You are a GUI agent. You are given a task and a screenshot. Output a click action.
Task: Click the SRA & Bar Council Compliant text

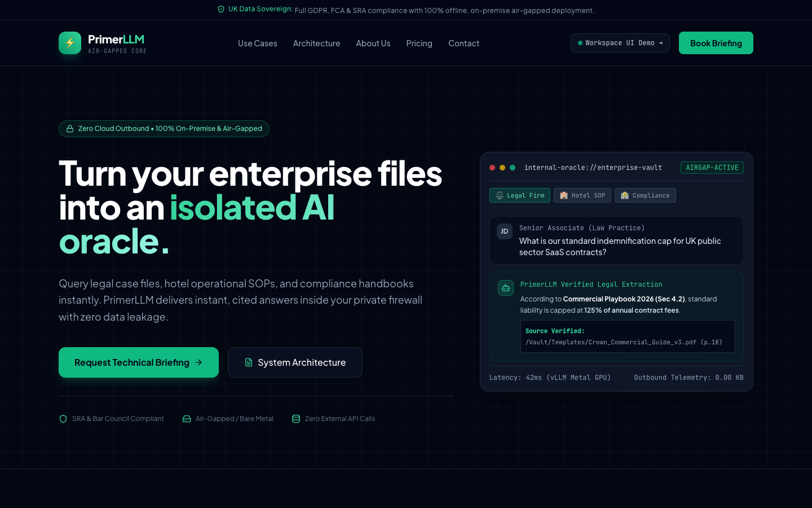[118, 419]
